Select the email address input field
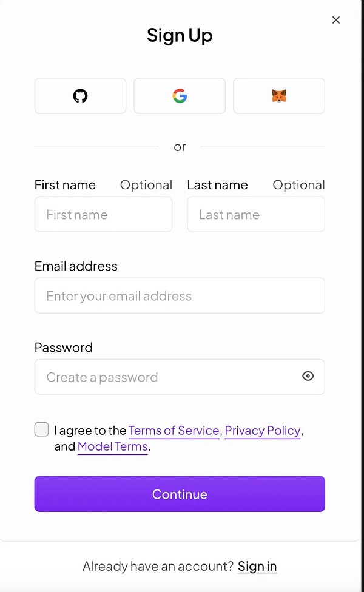This screenshot has width=364, height=592. pos(180,295)
